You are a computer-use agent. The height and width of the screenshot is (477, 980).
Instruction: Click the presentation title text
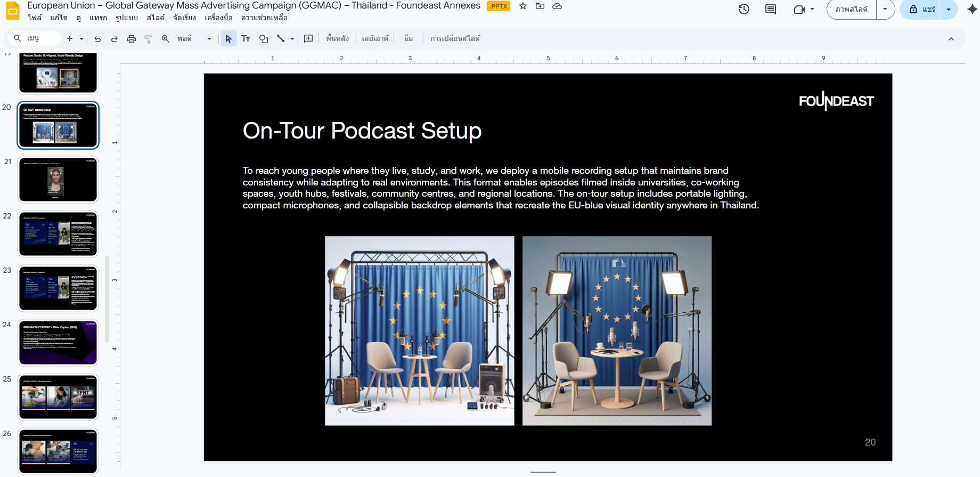[254, 6]
